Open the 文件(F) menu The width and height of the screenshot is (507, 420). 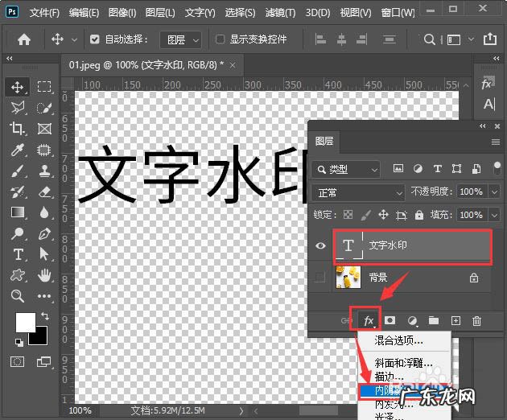click(44, 13)
